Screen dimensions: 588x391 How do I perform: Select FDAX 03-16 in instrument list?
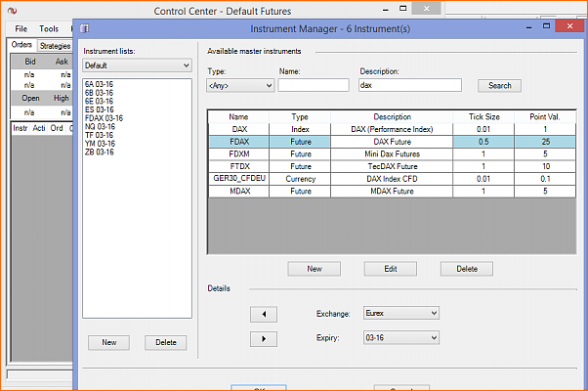click(104, 118)
